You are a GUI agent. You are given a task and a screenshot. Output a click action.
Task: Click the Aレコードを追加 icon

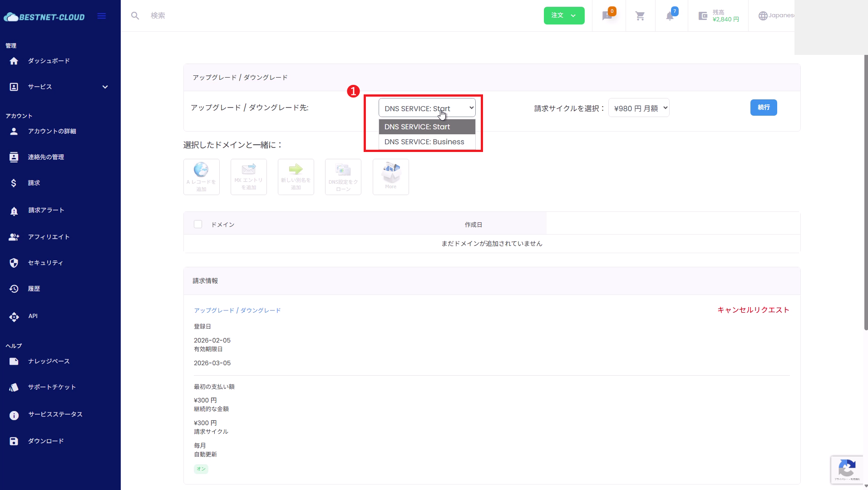pos(201,177)
